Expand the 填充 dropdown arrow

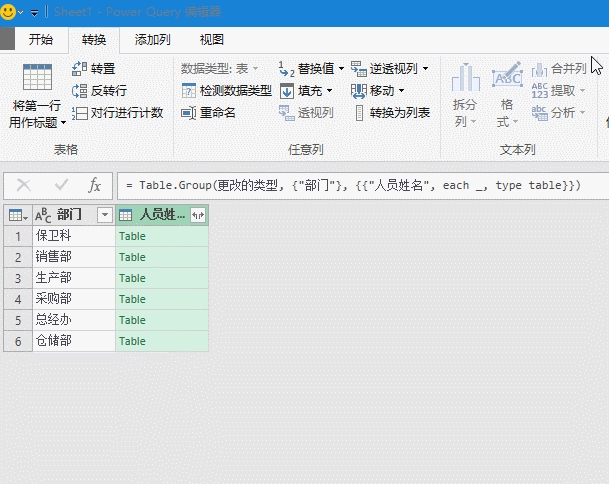click(329, 91)
